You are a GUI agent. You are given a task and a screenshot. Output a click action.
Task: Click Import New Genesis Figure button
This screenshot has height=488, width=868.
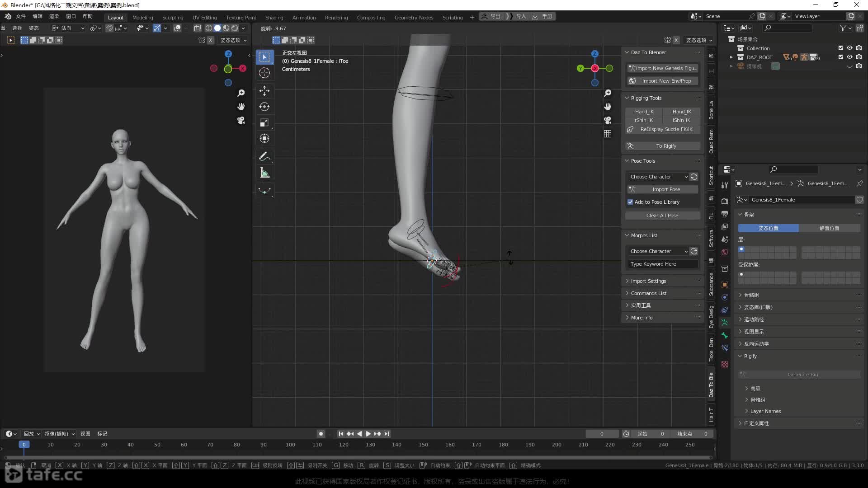click(x=662, y=68)
